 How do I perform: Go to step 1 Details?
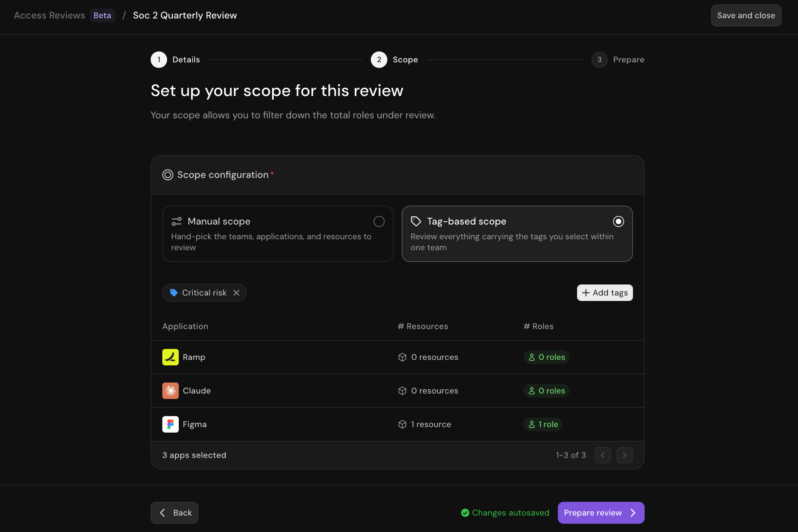pyautogui.click(x=175, y=59)
